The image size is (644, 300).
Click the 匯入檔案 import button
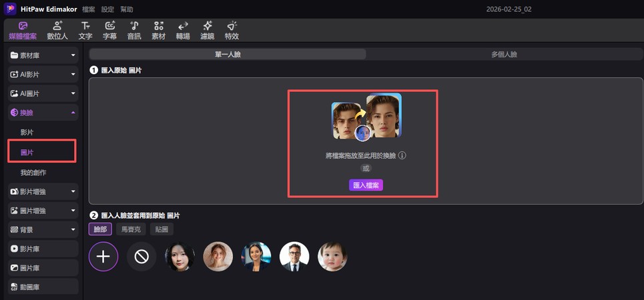coord(366,185)
